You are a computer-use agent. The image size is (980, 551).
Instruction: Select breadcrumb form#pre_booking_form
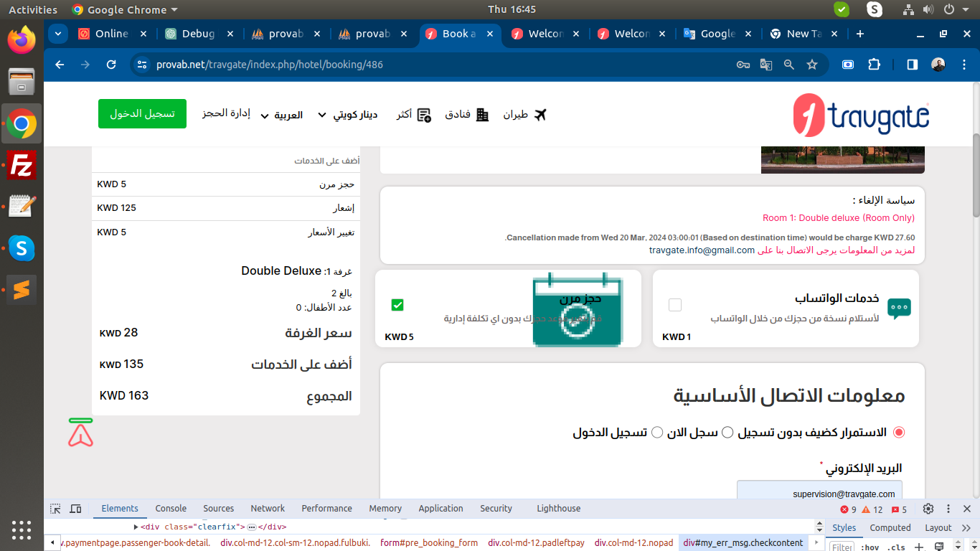tap(429, 543)
